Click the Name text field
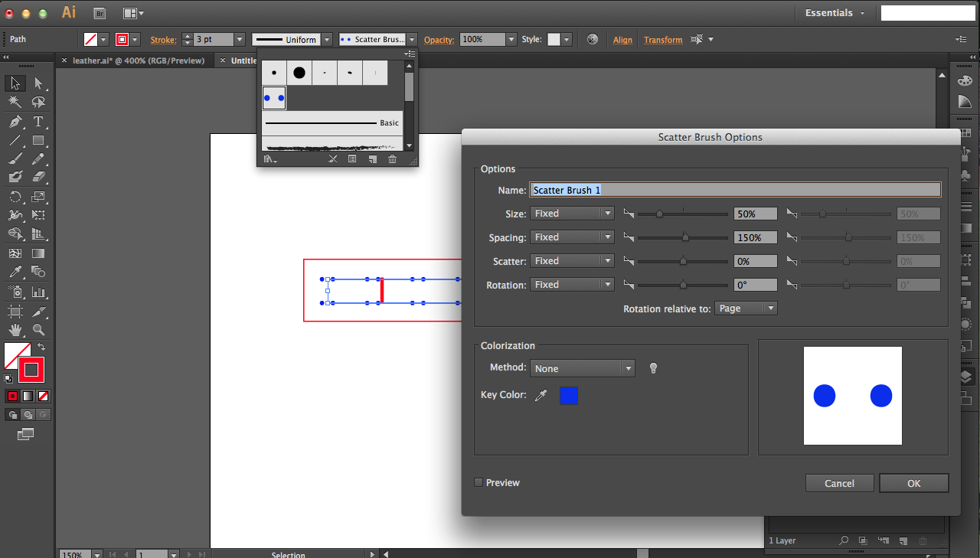 click(735, 190)
